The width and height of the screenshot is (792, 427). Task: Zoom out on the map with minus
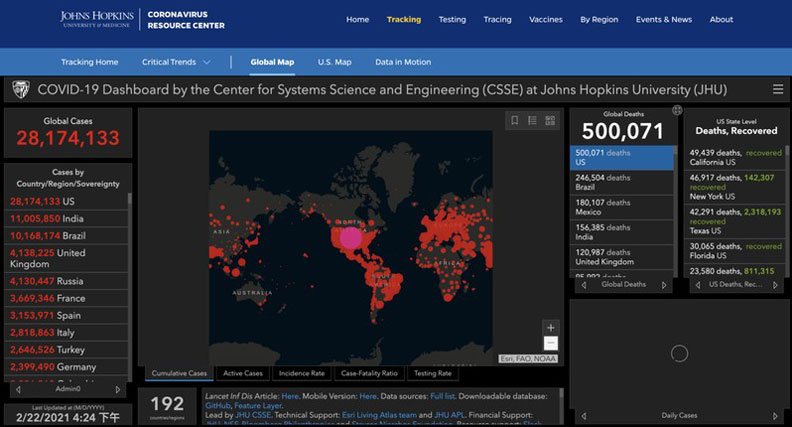(550, 343)
